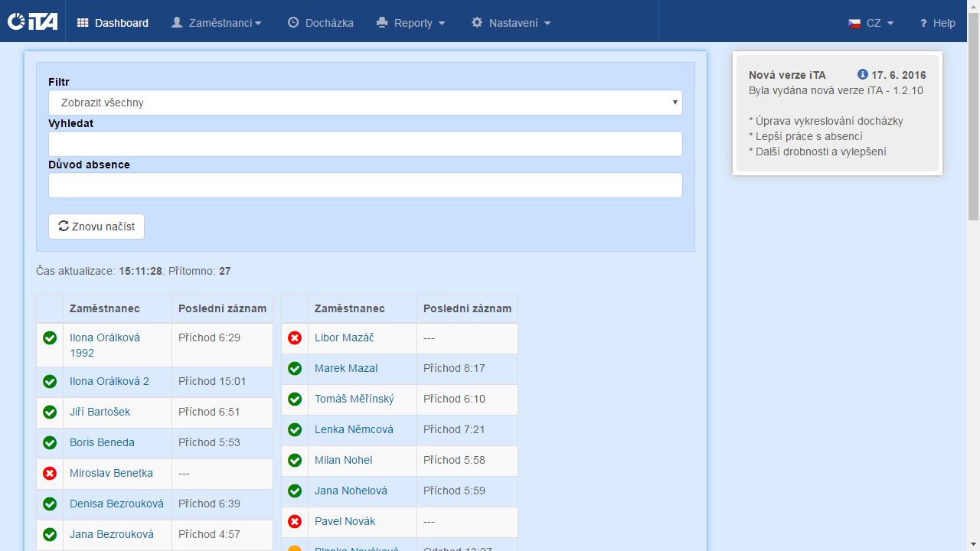This screenshot has width=980, height=551.
Task: Click the green check status icon for Jana Nohelová
Action: (x=295, y=491)
